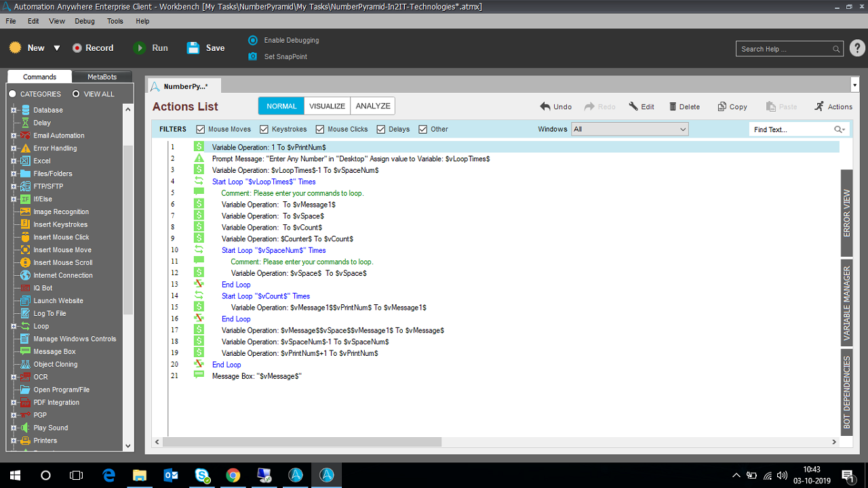This screenshot has height=488, width=868.
Task: Click the commands list vertical scrollbar
Action: point(128,230)
